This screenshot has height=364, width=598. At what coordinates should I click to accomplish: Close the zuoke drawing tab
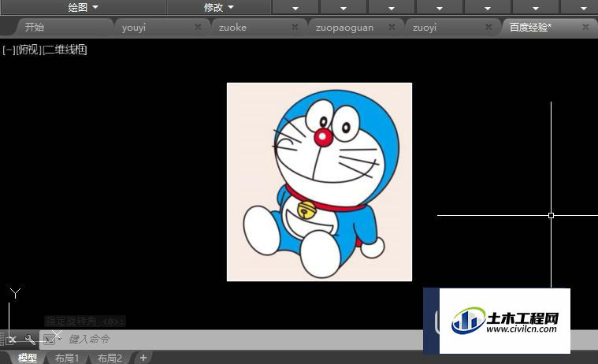coord(295,27)
